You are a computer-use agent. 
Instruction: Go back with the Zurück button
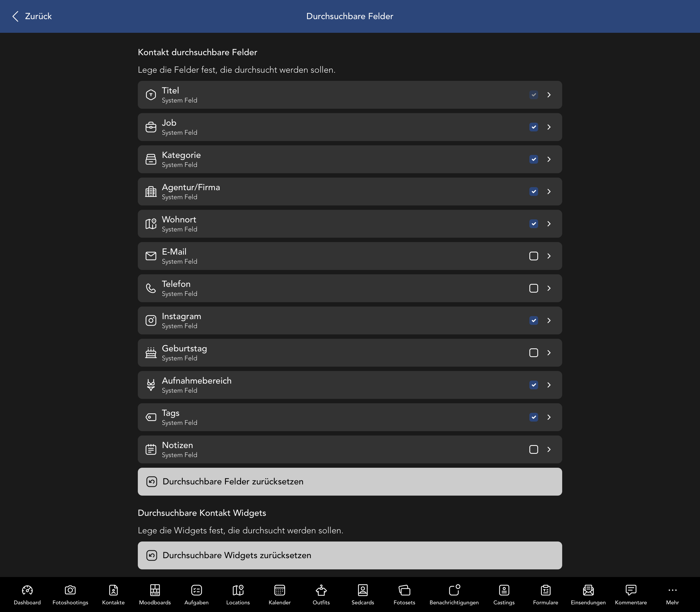pos(32,16)
